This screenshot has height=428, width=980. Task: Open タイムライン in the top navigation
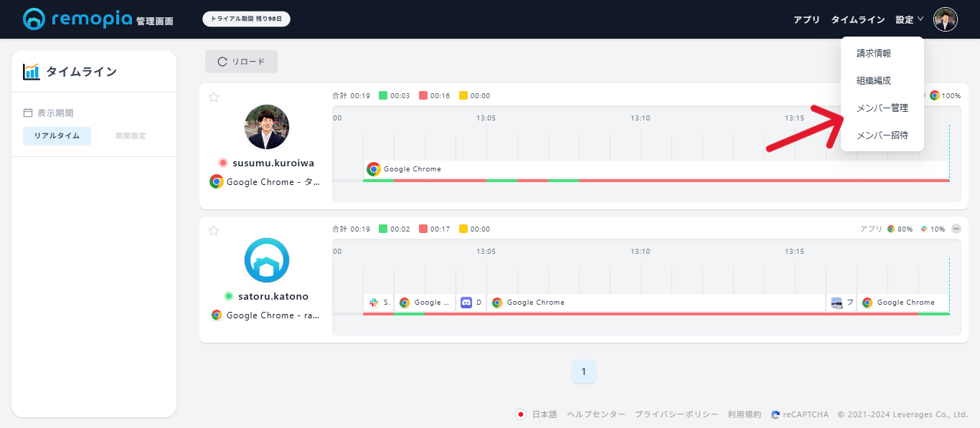click(858, 19)
